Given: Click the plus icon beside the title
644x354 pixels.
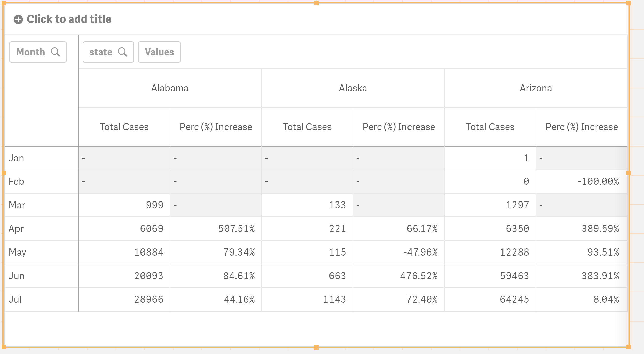Looking at the screenshot, I should tap(18, 19).
